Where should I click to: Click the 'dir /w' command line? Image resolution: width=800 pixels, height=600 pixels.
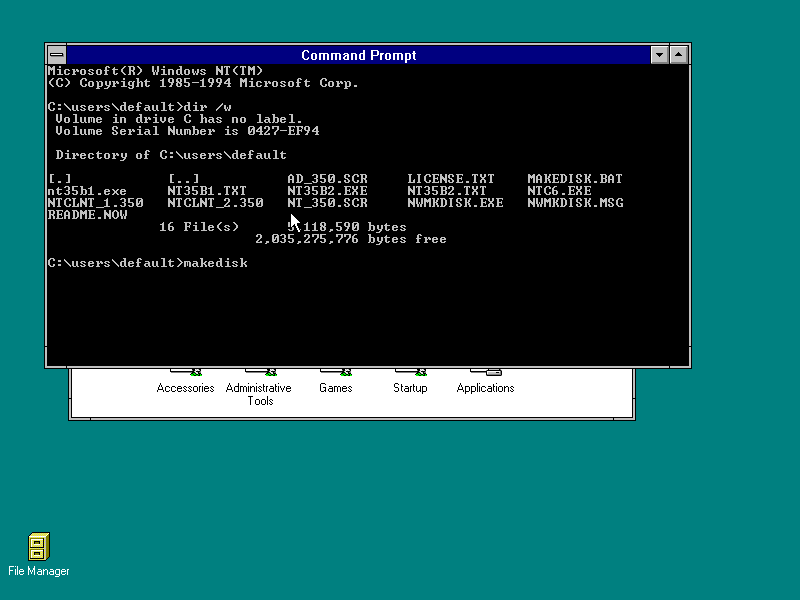pos(139,107)
